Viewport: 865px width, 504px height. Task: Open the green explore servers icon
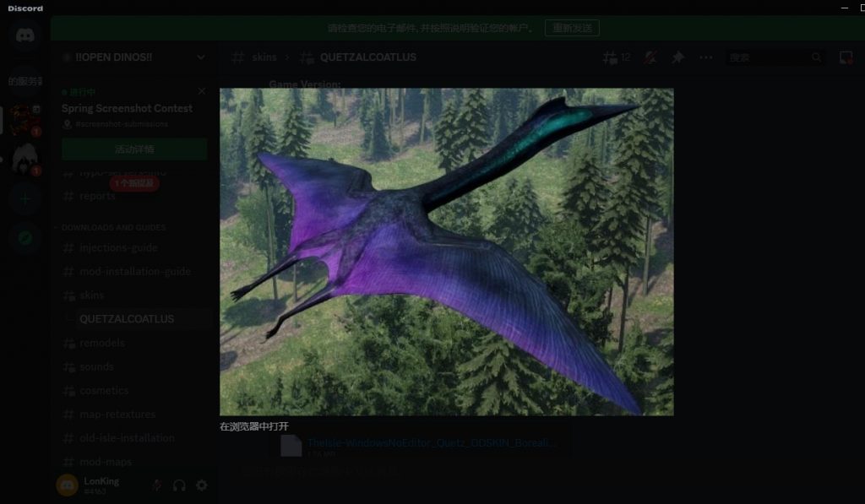(x=24, y=238)
